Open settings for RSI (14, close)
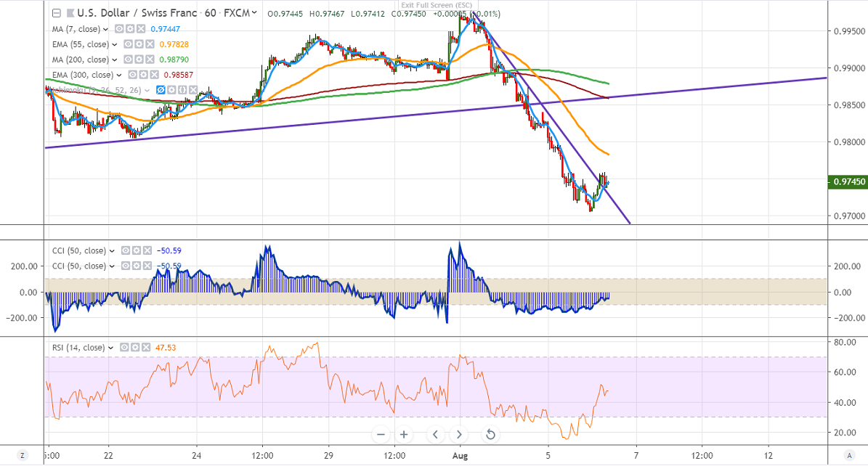This screenshot has height=466, width=868. point(135,348)
